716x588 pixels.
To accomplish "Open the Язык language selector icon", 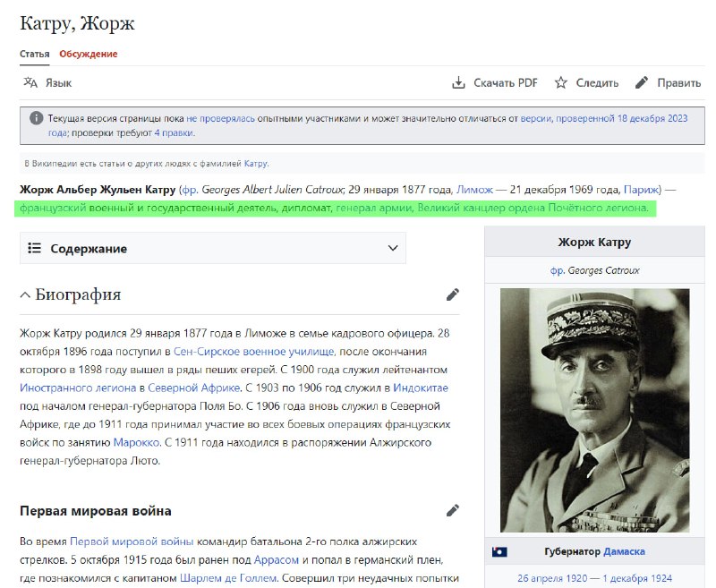I will [x=30, y=82].
